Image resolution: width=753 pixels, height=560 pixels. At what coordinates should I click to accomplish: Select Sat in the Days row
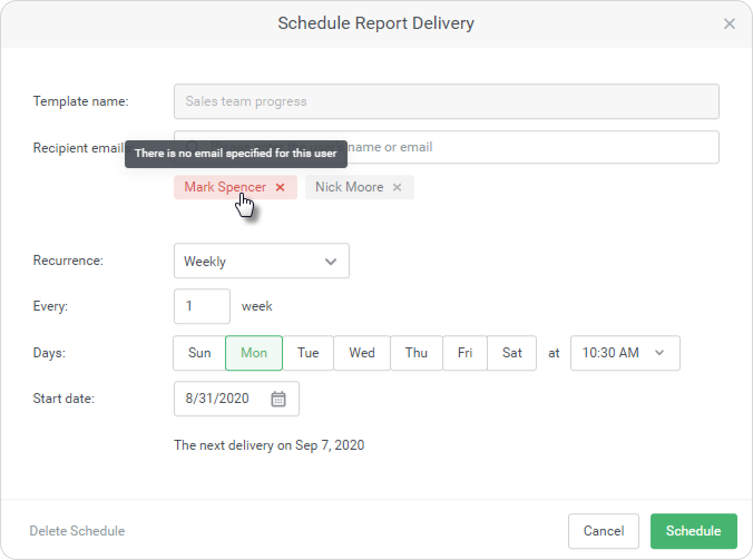[x=512, y=353]
